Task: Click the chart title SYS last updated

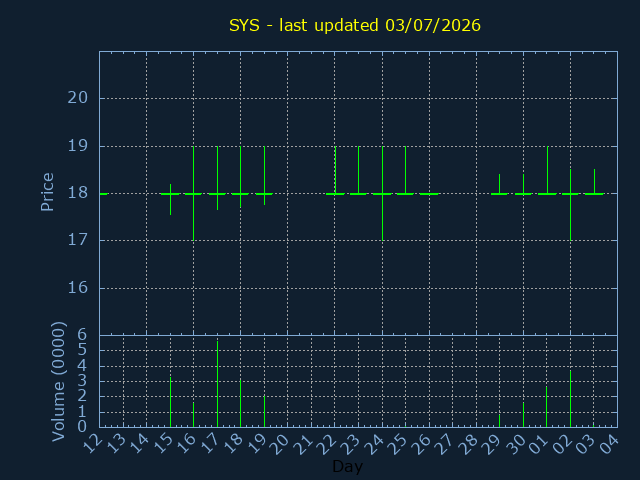Action: [x=355, y=25]
